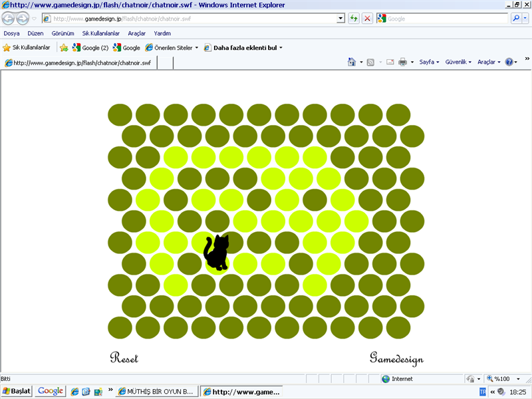Click the Bitti status bar text

tap(6, 379)
